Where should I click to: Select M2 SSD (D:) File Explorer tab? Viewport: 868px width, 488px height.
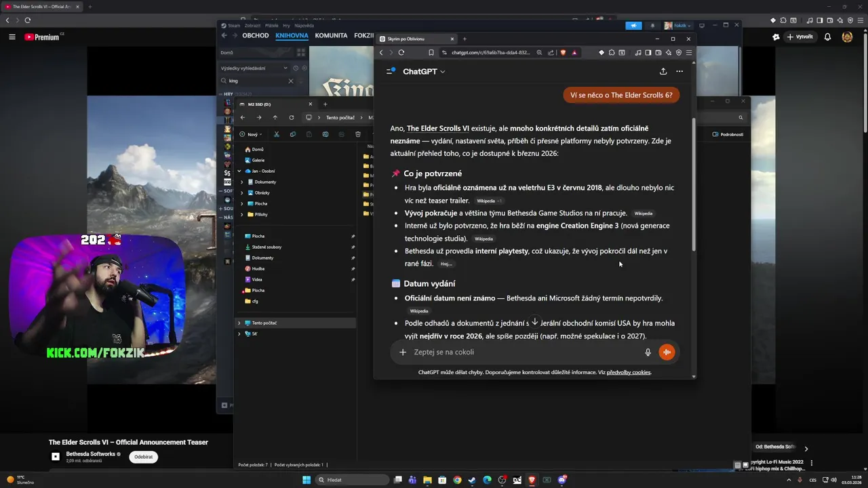point(276,104)
